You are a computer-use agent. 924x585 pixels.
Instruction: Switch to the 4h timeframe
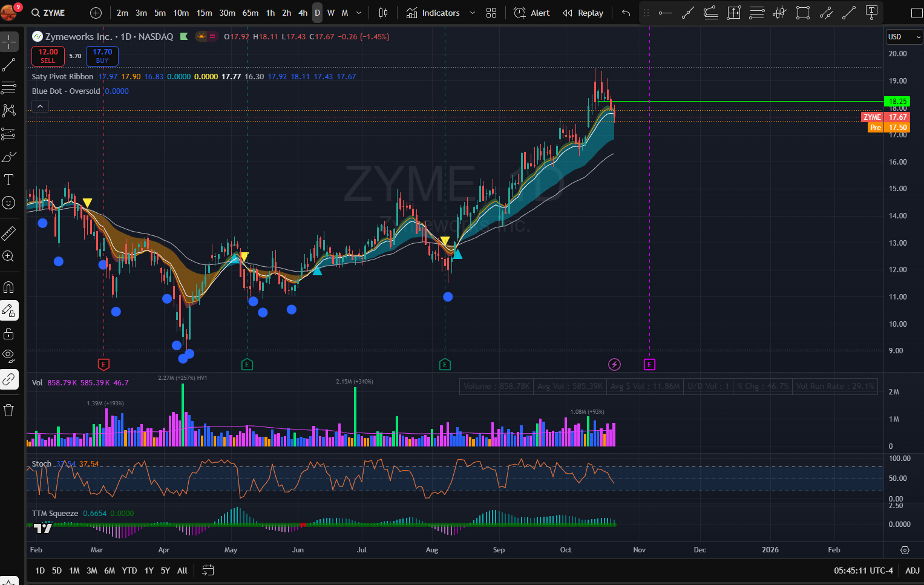303,13
